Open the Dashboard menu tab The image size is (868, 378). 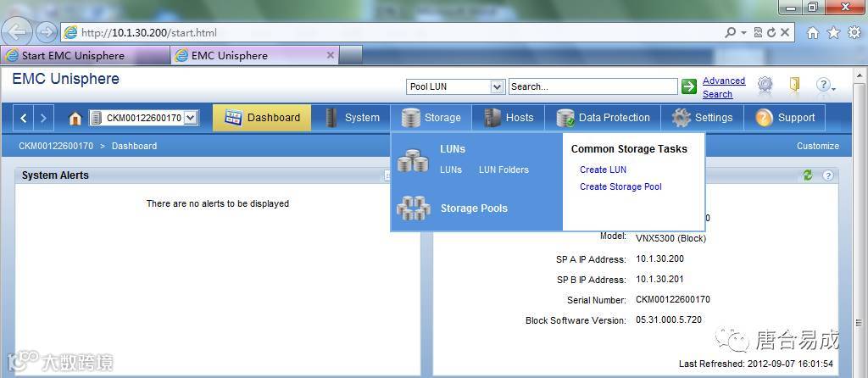[262, 118]
